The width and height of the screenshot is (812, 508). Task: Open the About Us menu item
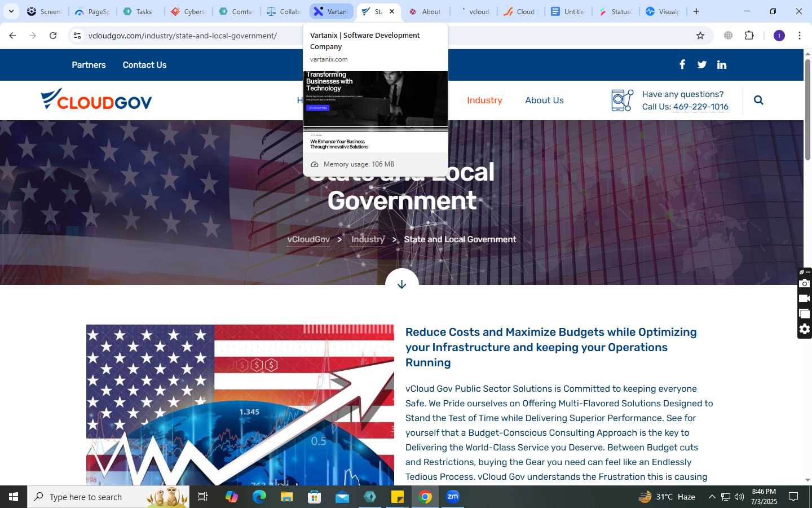[x=544, y=100]
